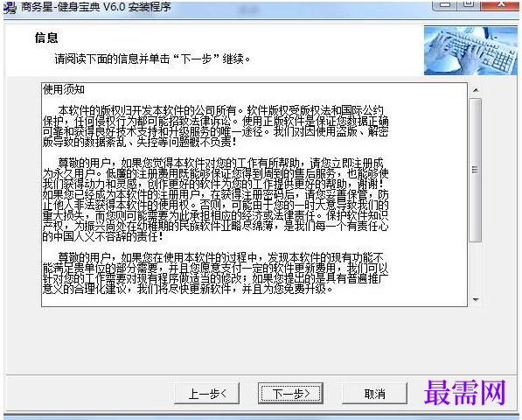
Task: Click the line ending 并且为您免费升级。
Action: pyautogui.click(x=187, y=289)
